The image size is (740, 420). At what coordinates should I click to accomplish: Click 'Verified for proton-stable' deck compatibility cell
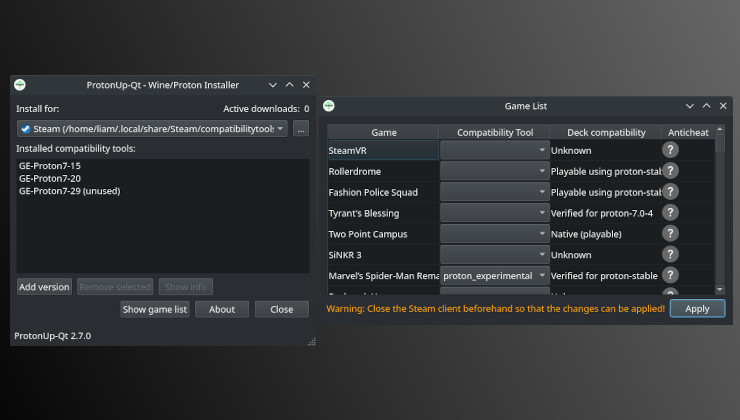point(605,275)
